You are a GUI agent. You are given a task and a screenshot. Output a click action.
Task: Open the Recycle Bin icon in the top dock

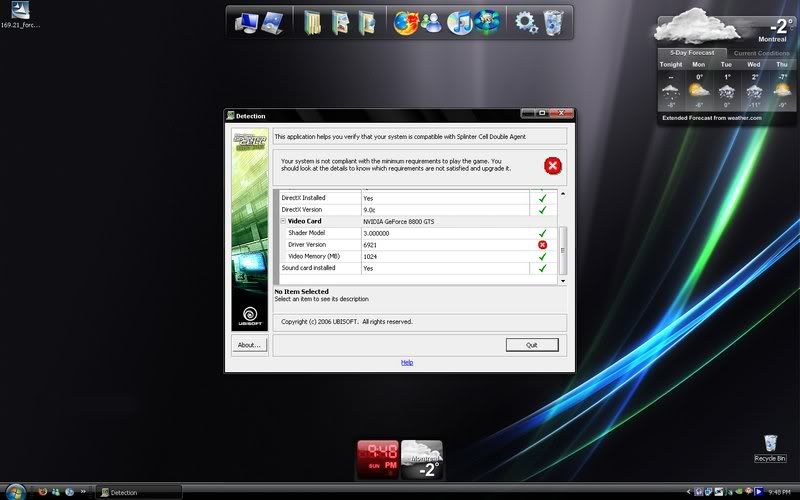pyautogui.click(x=553, y=23)
